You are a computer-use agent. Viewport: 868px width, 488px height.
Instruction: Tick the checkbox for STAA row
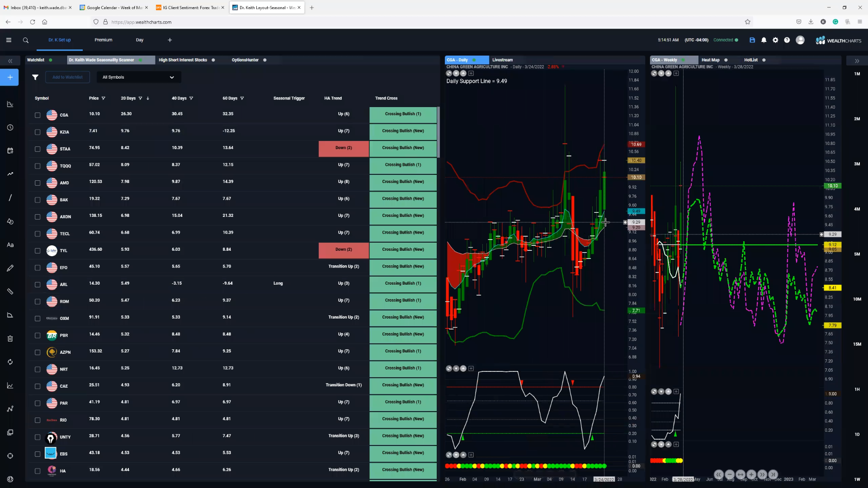[38, 149]
